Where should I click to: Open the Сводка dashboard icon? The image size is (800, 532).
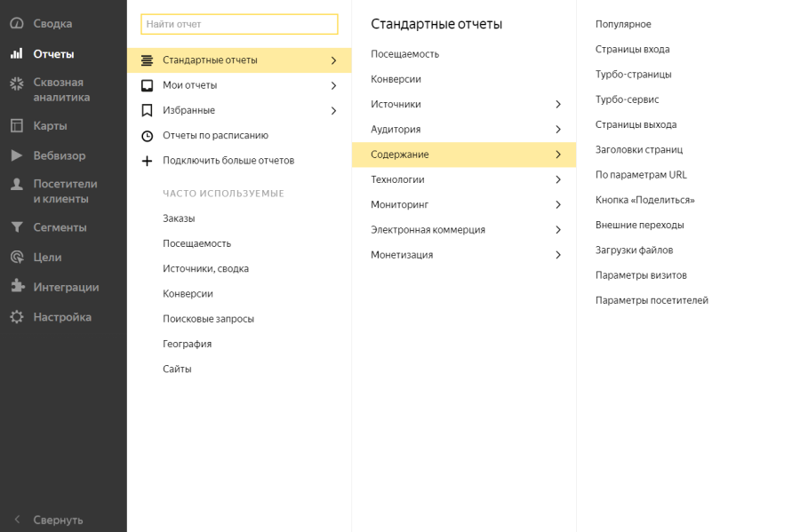[17, 23]
